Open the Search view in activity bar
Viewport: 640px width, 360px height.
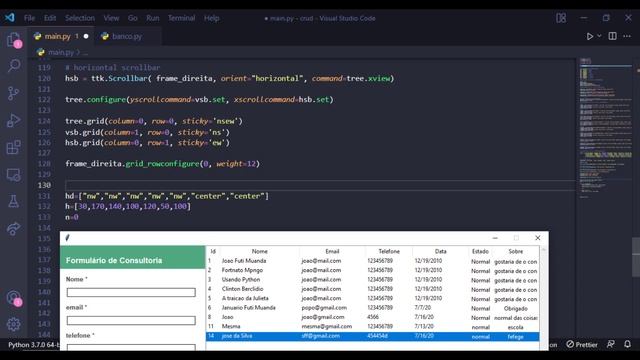click(x=13, y=65)
